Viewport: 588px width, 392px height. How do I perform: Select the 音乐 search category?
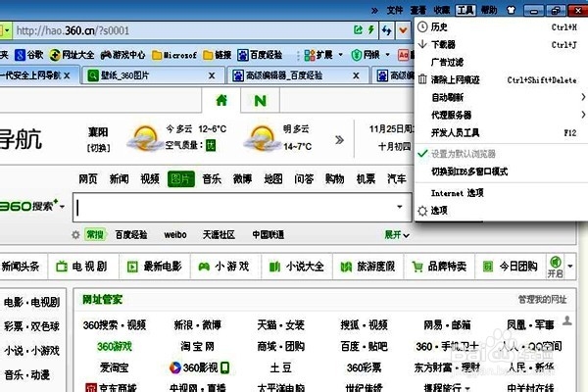(212, 179)
